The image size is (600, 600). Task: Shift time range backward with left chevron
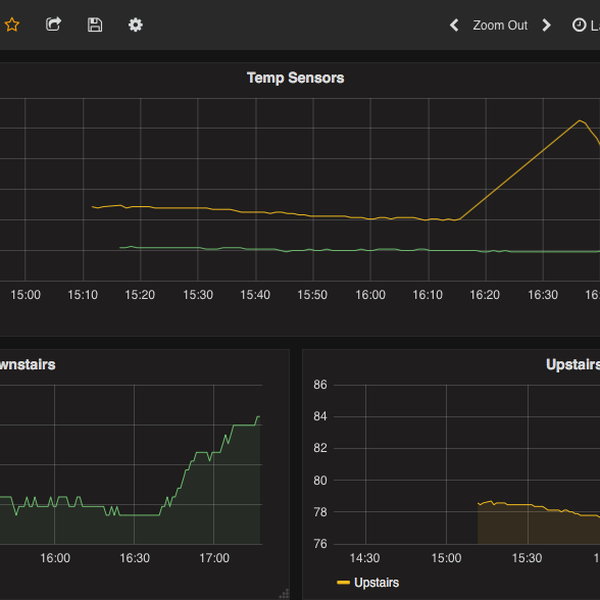454,25
